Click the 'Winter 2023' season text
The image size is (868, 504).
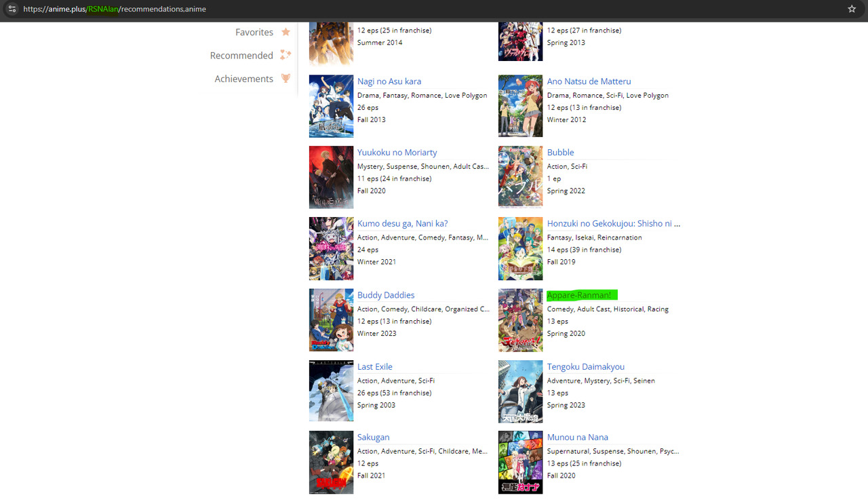(x=376, y=334)
